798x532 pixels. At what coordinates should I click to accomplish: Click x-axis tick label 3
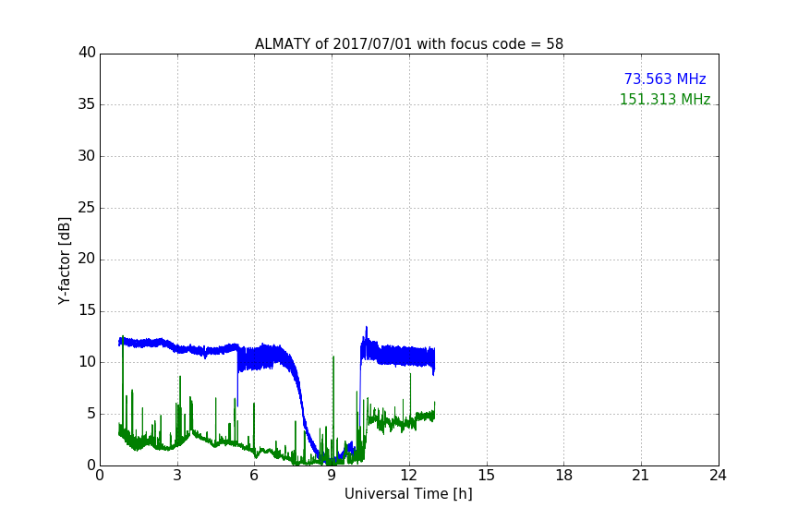177,476
